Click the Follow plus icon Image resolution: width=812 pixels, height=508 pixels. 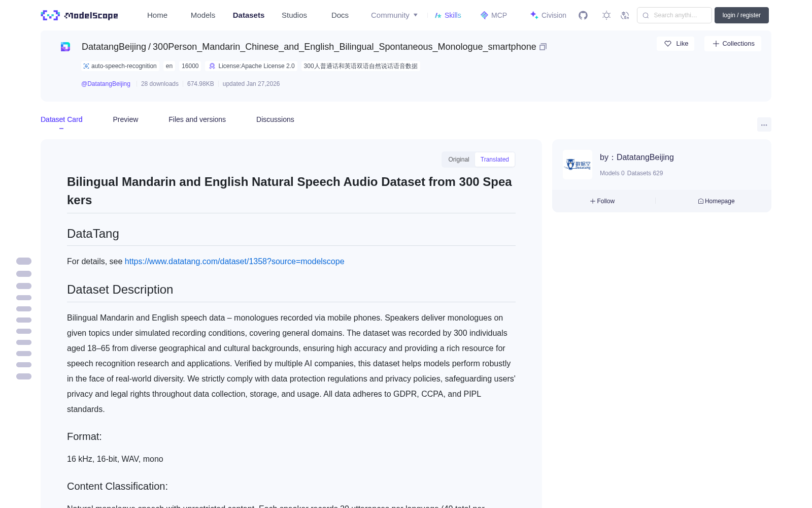593,201
